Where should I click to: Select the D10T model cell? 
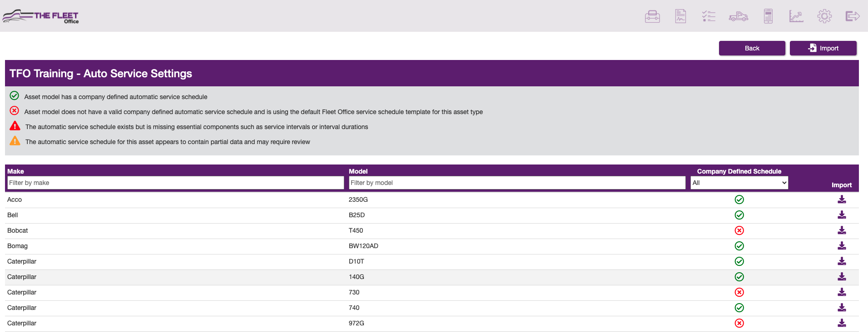point(357,261)
